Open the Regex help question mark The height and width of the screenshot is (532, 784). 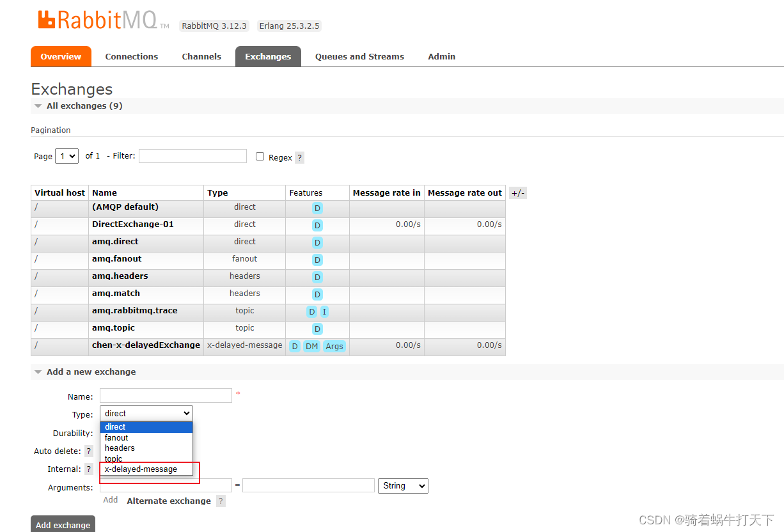click(x=299, y=157)
